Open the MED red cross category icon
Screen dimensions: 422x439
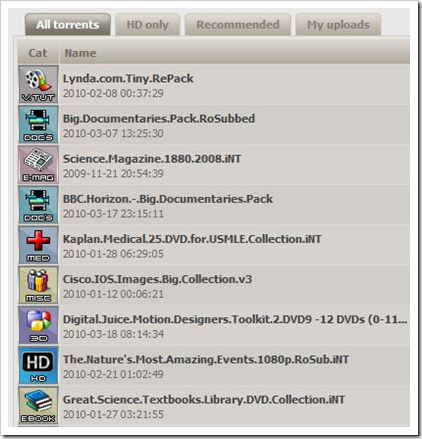pos(38,245)
